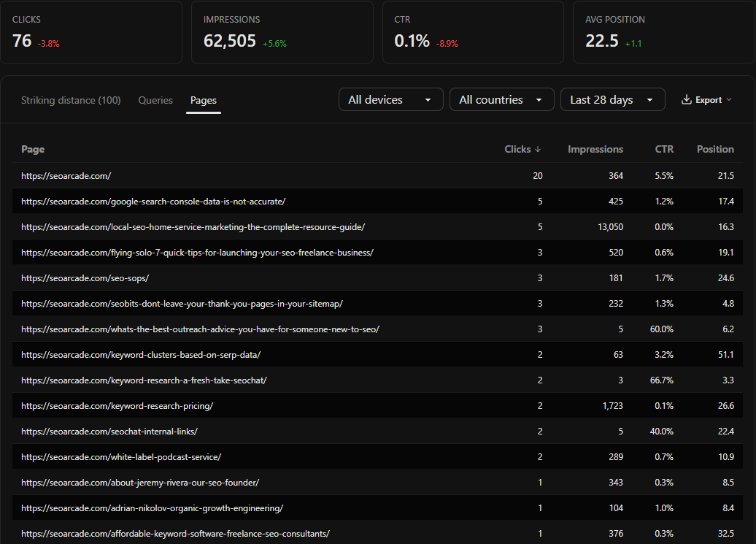Click the -3.8% clicks change indicator
This screenshot has height=544, width=756.
[49, 44]
